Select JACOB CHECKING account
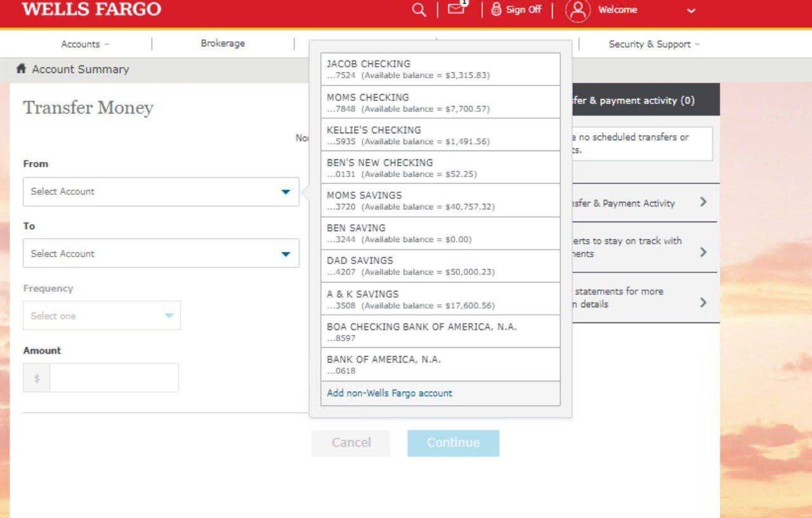Viewport: 812px width, 518px height. point(440,69)
